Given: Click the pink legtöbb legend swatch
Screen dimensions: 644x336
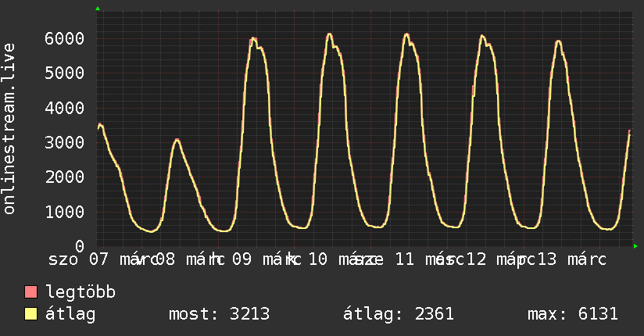Looking at the screenshot, I should [x=30, y=292].
